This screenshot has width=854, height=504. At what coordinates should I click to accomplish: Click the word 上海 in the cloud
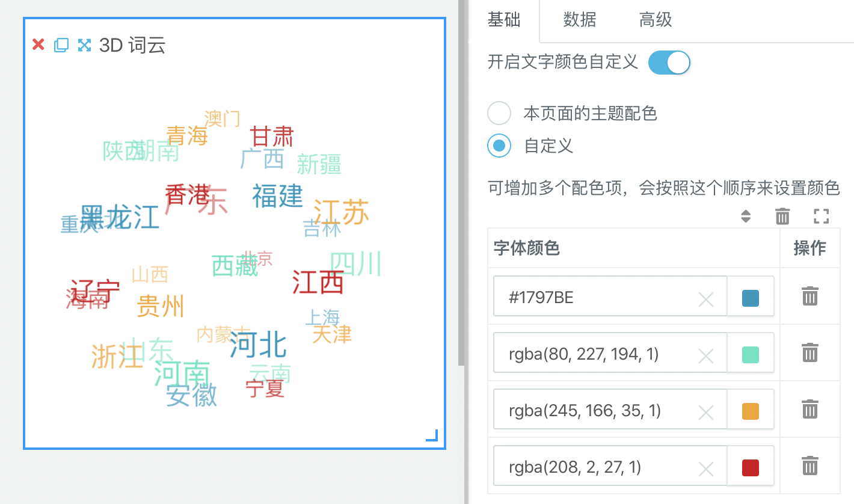pyautogui.click(x=322, y=318)
